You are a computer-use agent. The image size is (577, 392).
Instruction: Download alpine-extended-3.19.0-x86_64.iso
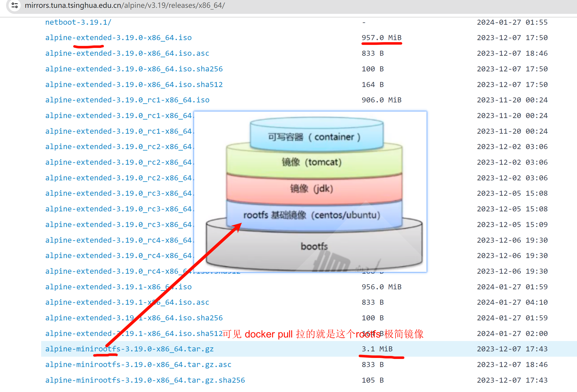(x=118, y=38)
